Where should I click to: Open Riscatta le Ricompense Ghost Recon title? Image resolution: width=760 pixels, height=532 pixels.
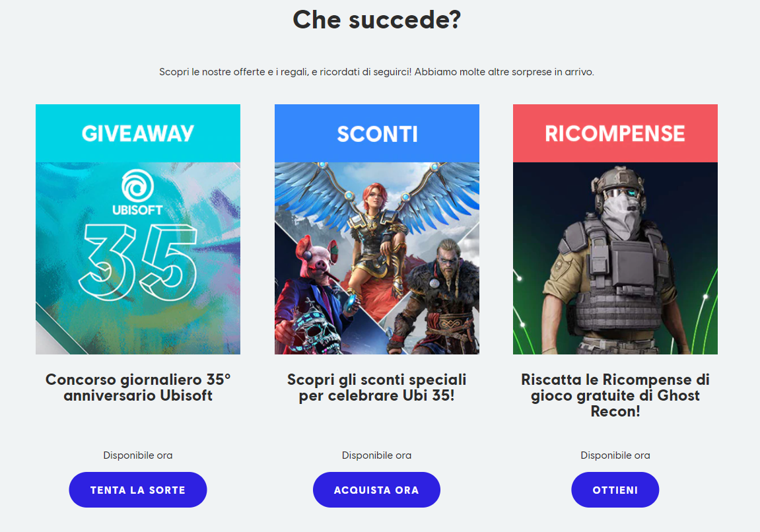click(x=615, y=395)
